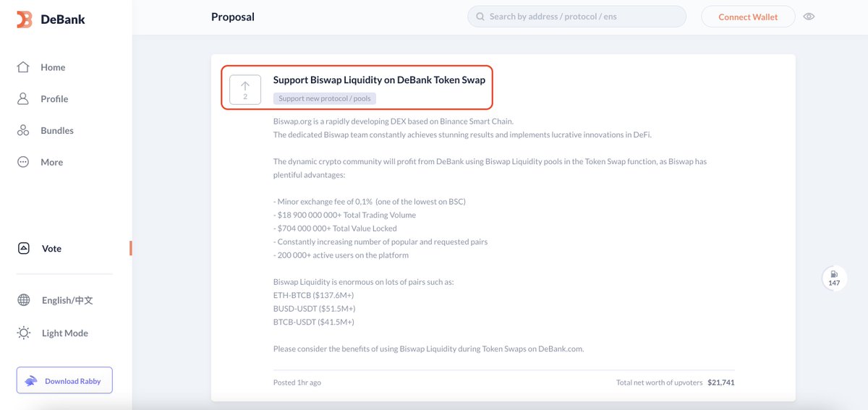Click the Support new protocol / pools tag
The image size is (868, 410).
[x=325, y=98]
